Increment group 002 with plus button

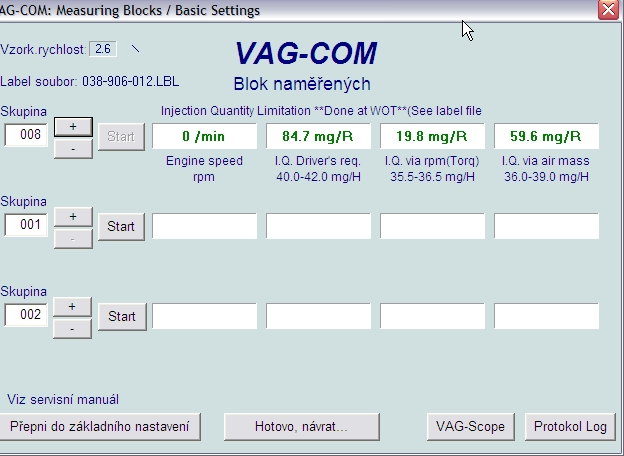72,306
